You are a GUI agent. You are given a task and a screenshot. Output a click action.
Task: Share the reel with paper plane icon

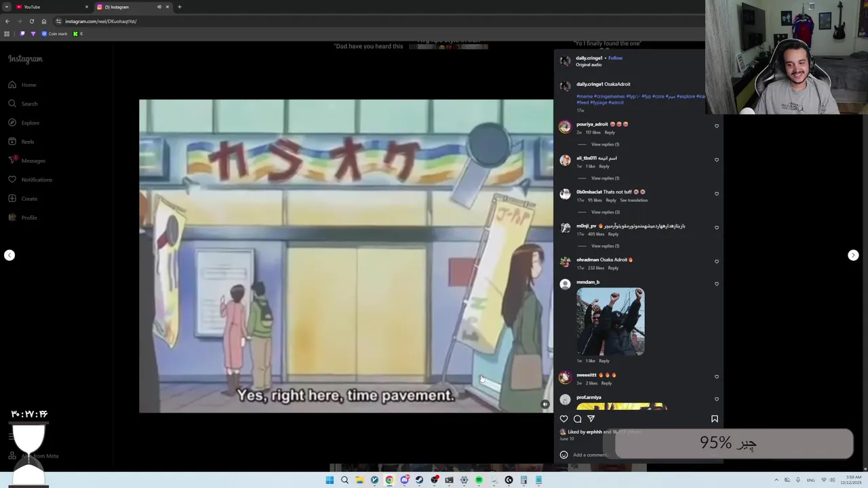pyautogui.click(x=591, y=419)
